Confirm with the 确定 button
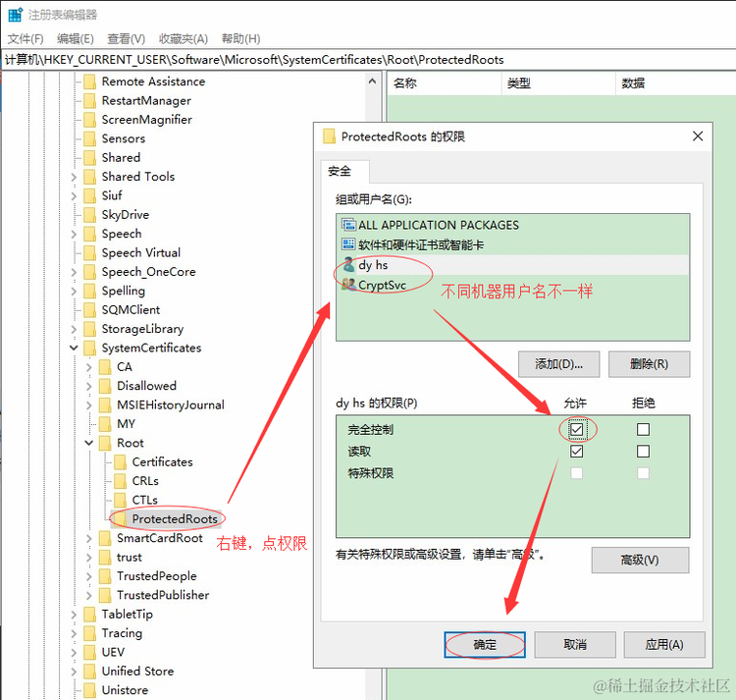 485,645
